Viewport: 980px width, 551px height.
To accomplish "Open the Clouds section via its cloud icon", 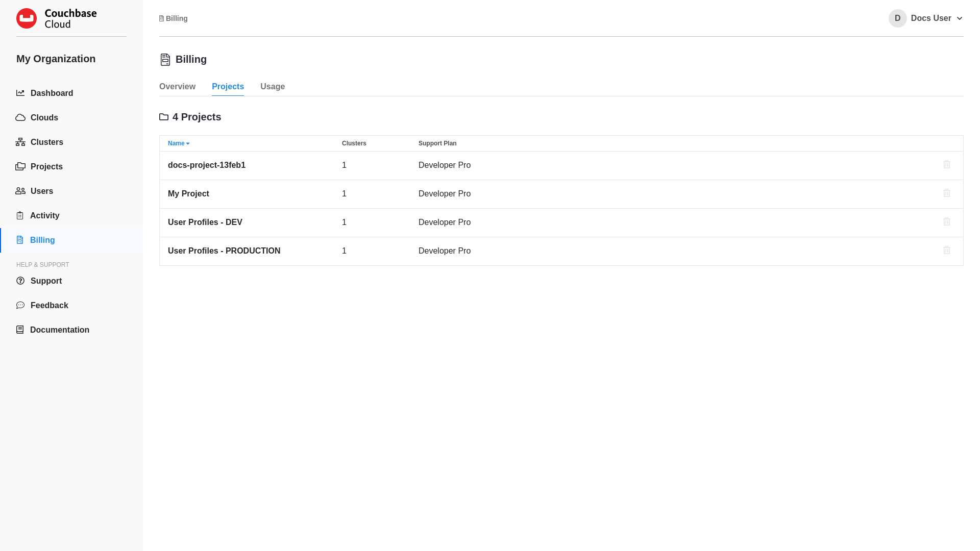I will (x=20, y=117).
